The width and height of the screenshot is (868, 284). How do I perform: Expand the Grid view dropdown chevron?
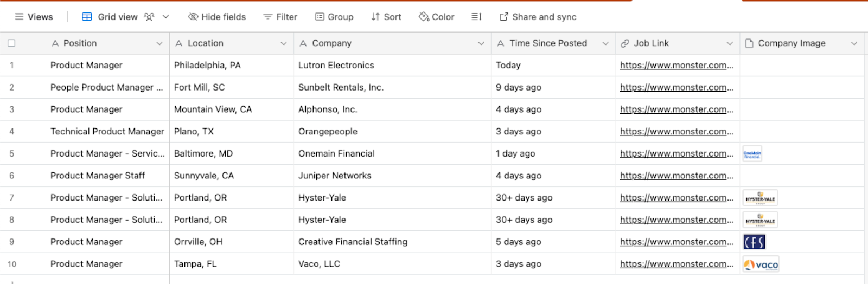pos(165,17)
